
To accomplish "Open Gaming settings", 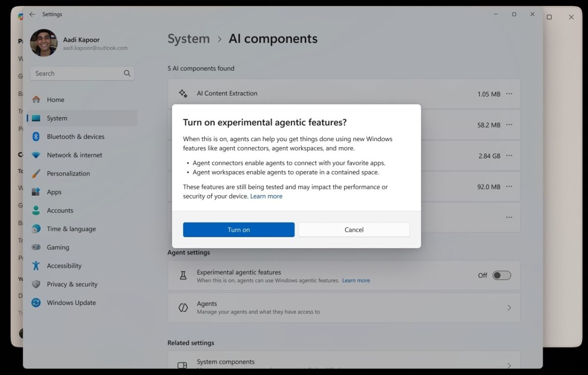I will [57, 247].
